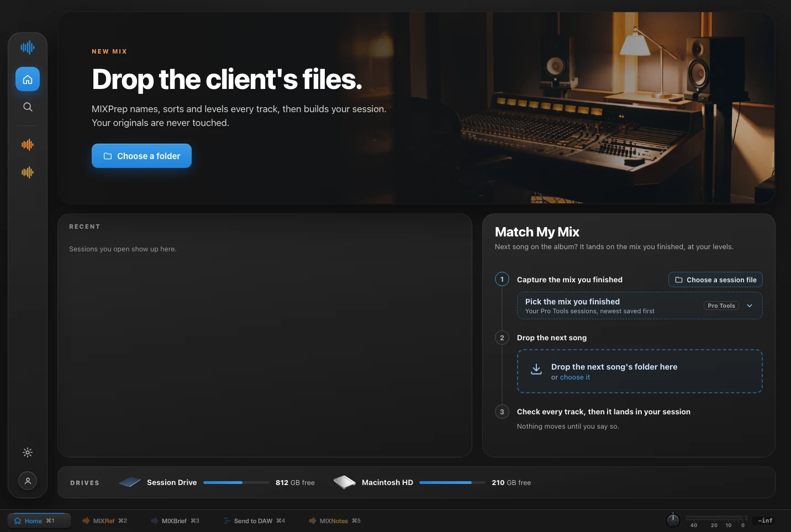The image size is (791, 532).
Task: Toggle the light theme sun icon
Action: pyautogui.click(x=28, y=452)
